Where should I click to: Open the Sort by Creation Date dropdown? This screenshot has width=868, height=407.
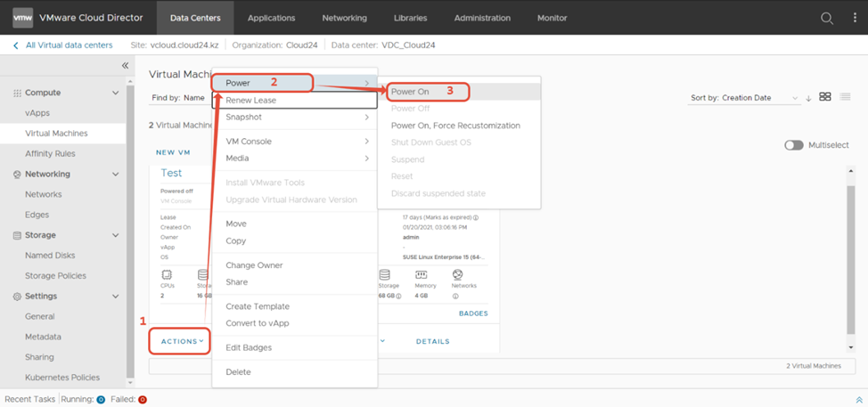pyautogui.click(x=745, y=98)
